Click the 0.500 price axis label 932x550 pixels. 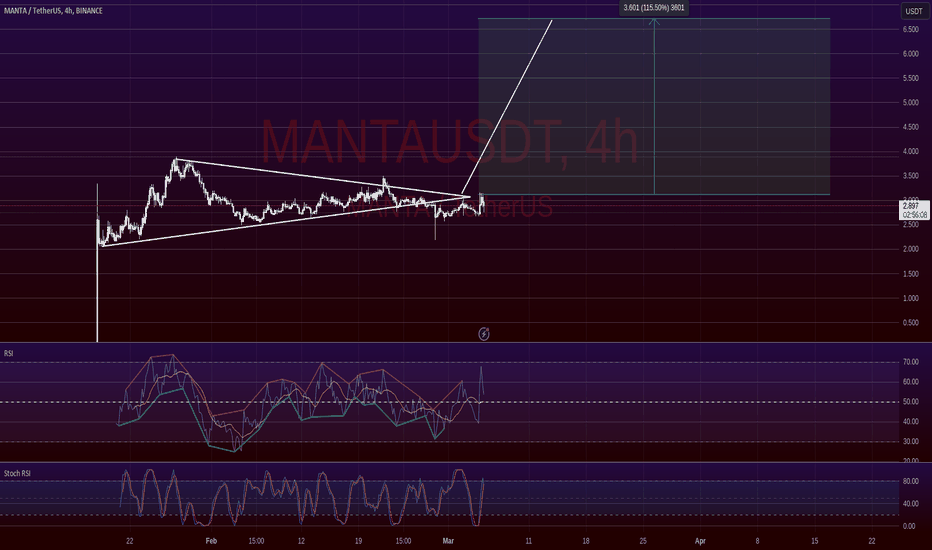tap(910, 322)
